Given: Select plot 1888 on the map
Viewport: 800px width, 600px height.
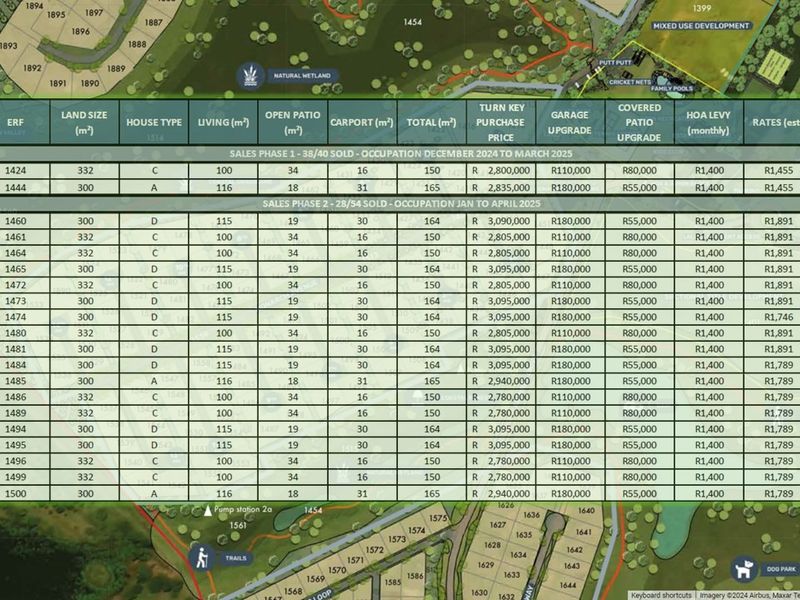Looking at the screenshot, I should (137, 44).
